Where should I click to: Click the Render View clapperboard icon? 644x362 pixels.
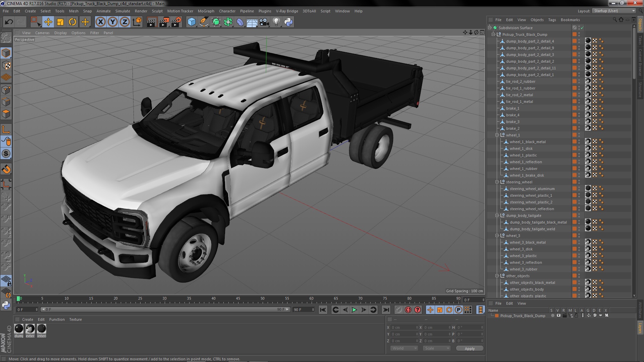152,22
